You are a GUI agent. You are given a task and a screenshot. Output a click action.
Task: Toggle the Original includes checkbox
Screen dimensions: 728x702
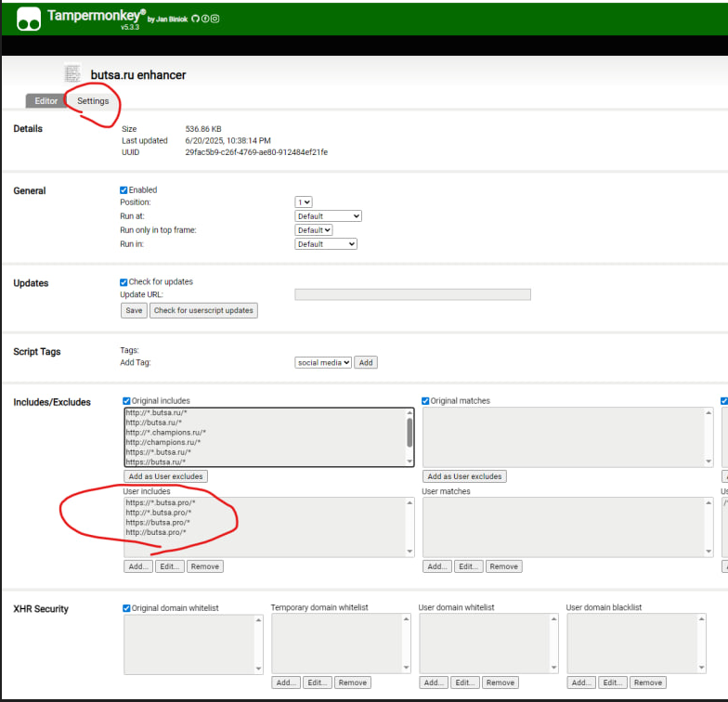126,401
